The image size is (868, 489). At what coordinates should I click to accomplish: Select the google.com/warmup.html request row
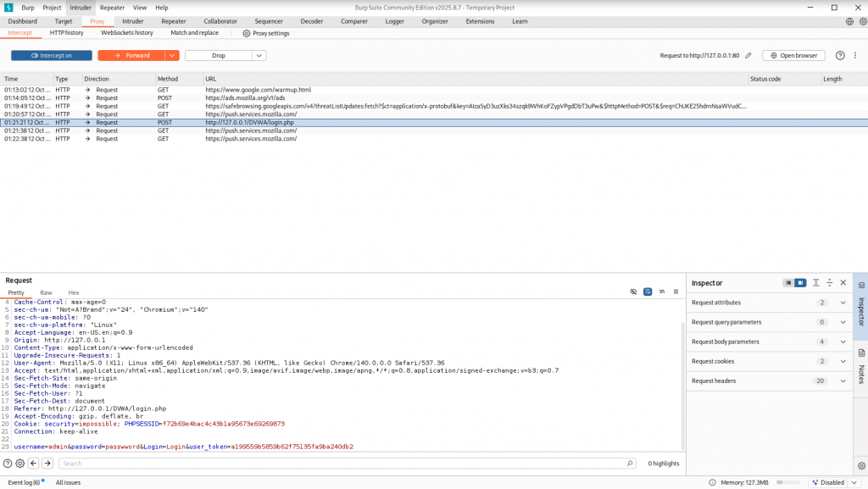coord(434,90)
